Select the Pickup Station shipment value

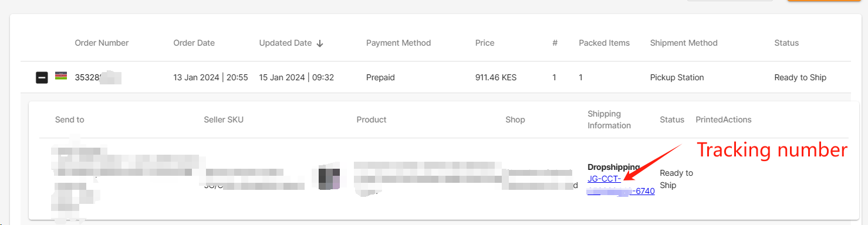[677, 77]
